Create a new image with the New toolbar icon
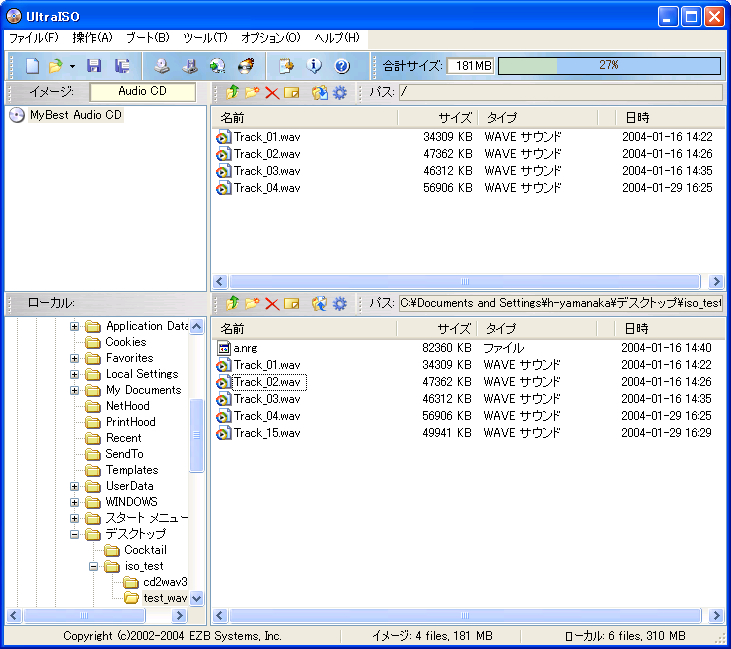 coord(32,66)
